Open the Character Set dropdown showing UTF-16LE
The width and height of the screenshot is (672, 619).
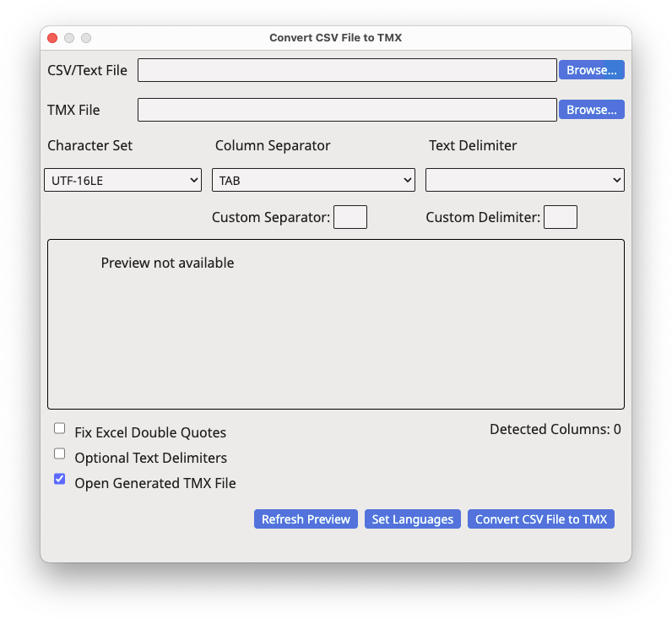point(122,180)
